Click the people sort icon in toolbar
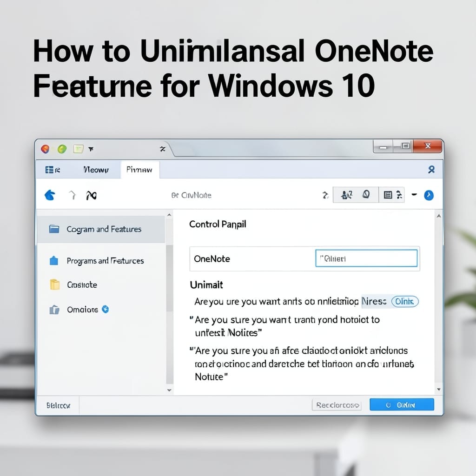The image size is (476, 476). (347, 195)
